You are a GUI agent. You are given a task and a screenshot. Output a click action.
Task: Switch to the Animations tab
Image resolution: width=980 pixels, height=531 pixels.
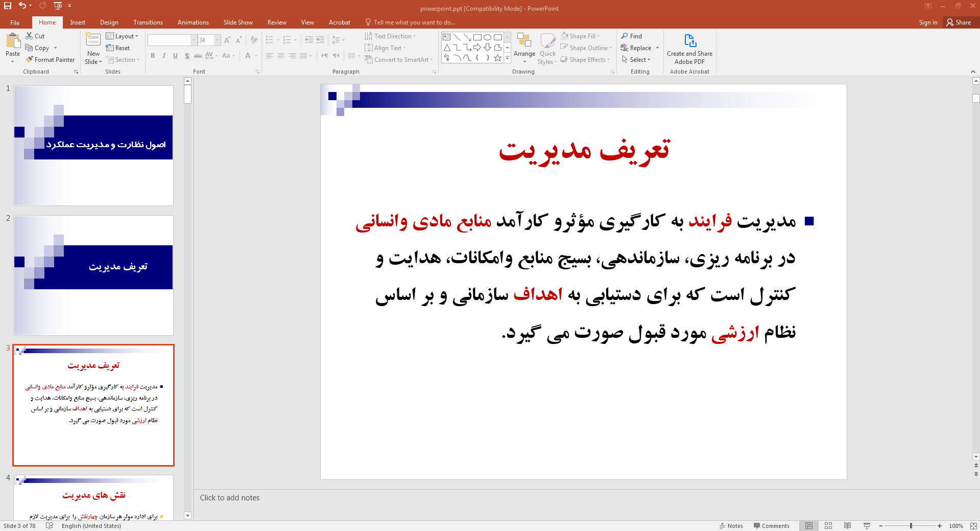193,22
